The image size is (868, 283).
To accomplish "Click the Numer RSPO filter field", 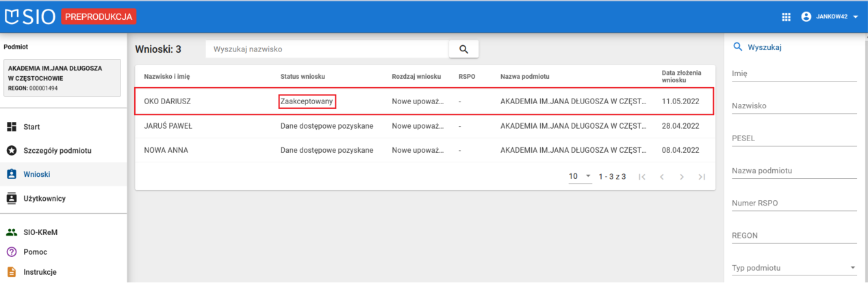I will [794, 204].
